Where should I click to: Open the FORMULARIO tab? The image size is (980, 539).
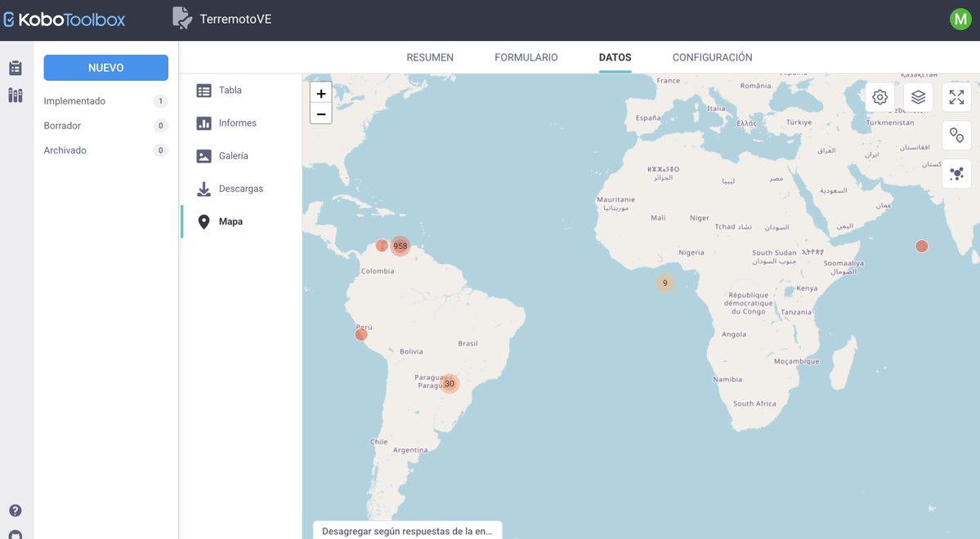(x=526, y=57)
